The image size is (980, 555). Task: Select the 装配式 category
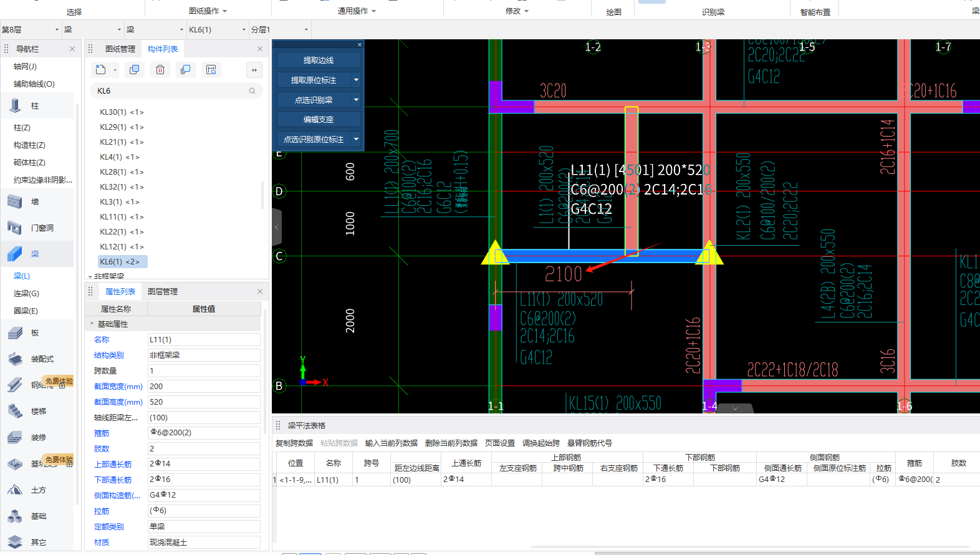42,359
